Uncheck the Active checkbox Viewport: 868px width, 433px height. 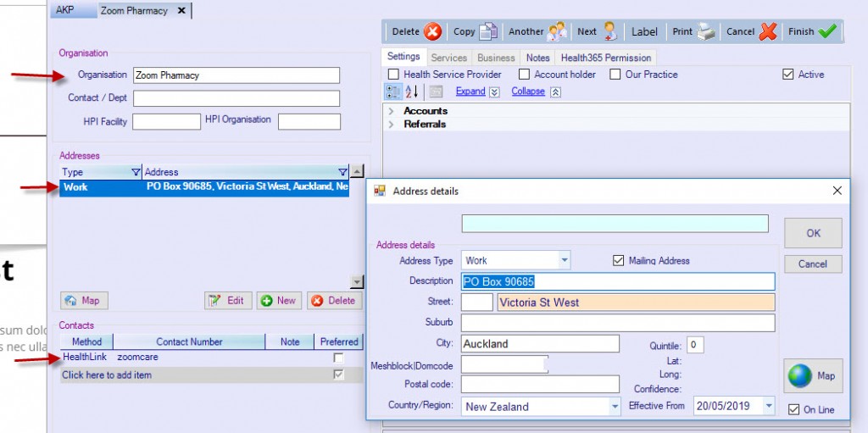point(788,75)
